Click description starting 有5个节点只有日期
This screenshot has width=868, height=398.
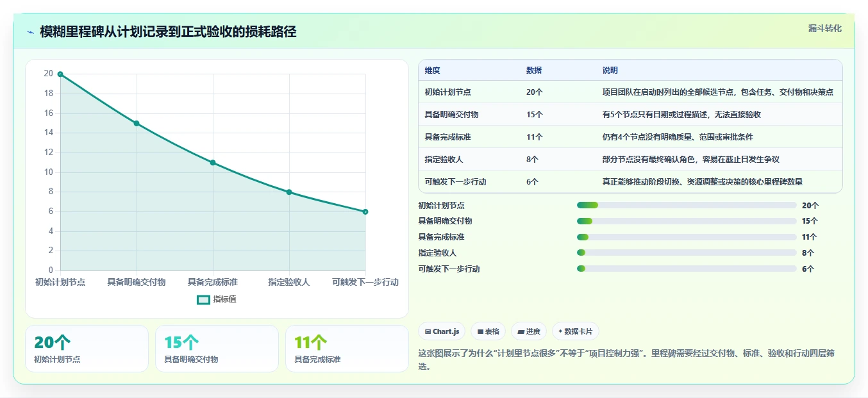(x=681, y=115)
